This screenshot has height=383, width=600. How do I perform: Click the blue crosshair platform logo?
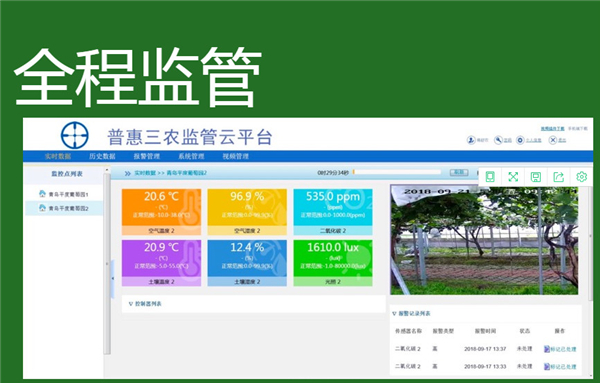[75, 135]
